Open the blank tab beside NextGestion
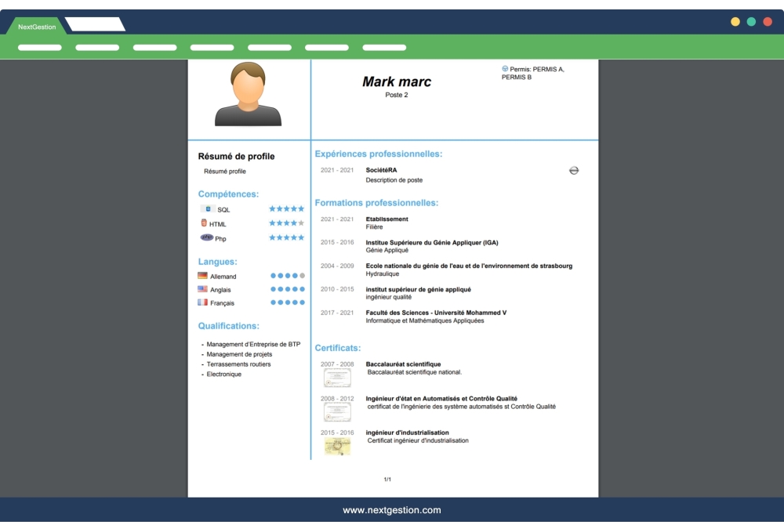Screen dimensions: 784x532 (94, 24)
